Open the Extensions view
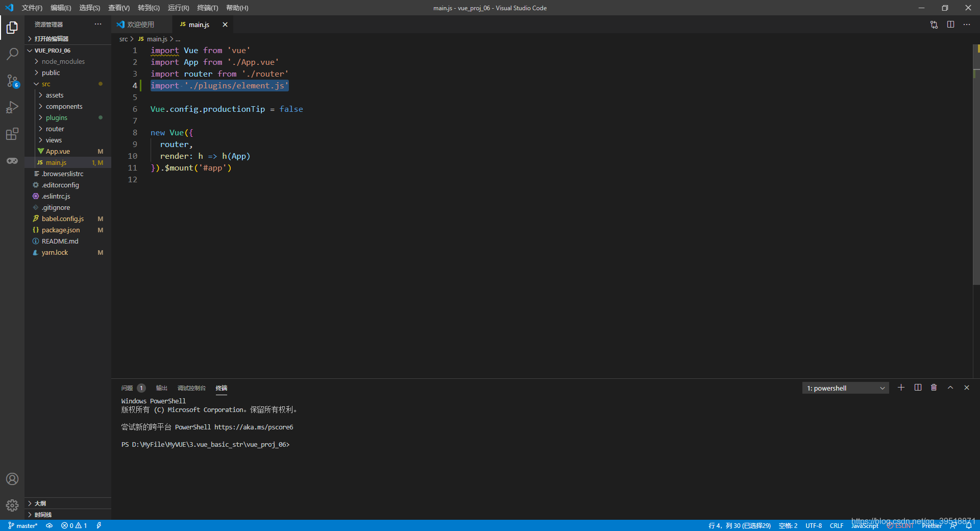Screen dimensions: 980x531 click(x=12, y=134)
